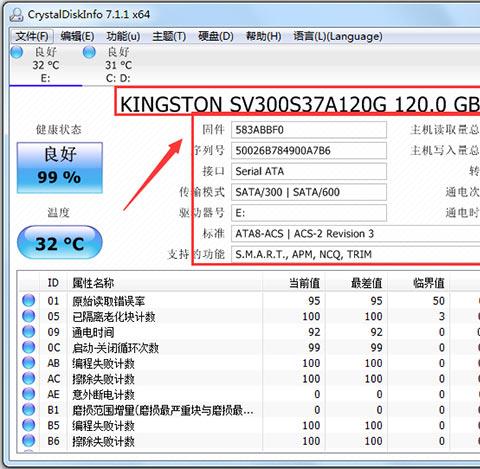Click the 临界值 column header
This screenshot has width=480, height=469.
click(418, 283)
